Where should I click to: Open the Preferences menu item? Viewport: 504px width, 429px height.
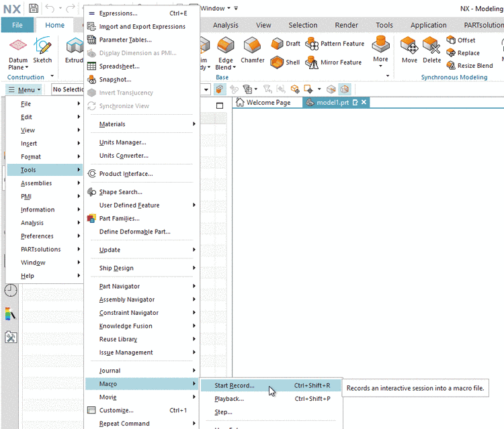44,236
